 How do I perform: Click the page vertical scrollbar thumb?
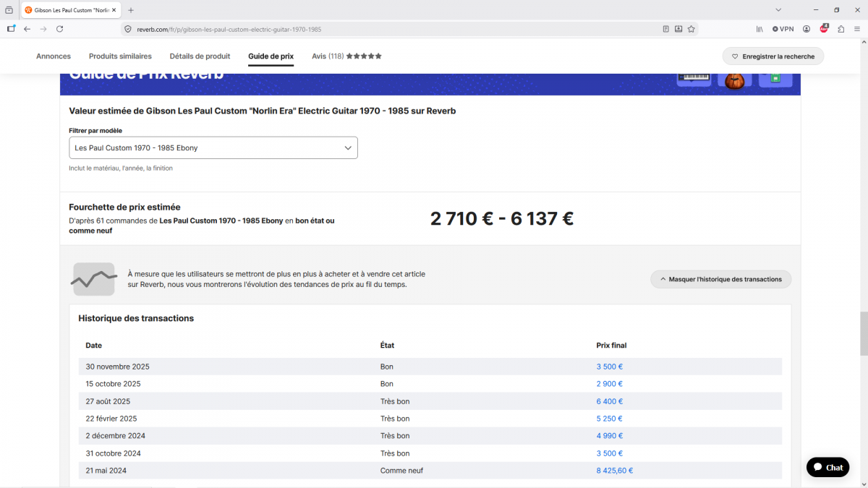pos(864,333)
